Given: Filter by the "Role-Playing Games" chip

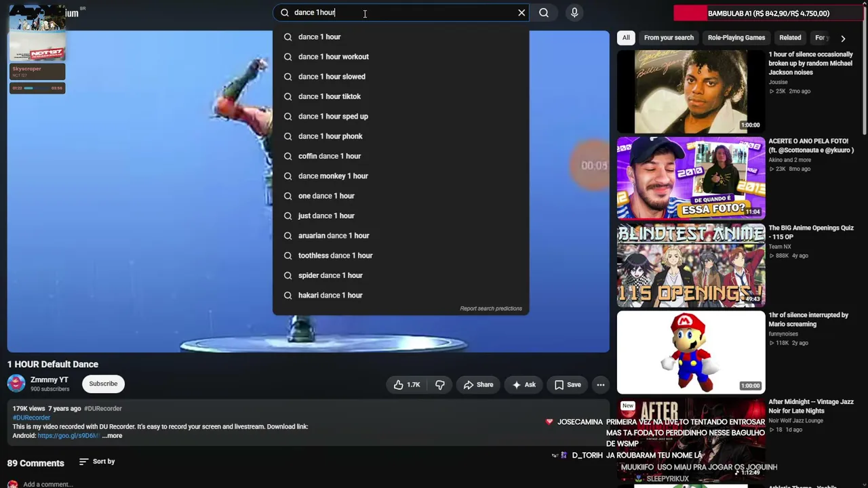Looking at the screenshot, I should pos(736,38).
